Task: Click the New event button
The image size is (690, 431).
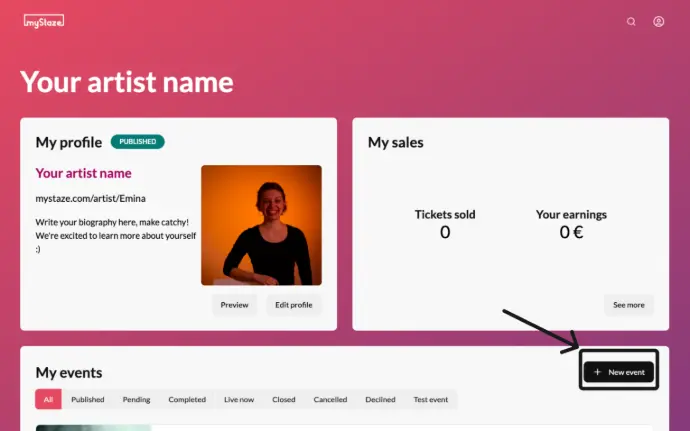Action: point(620,372)
